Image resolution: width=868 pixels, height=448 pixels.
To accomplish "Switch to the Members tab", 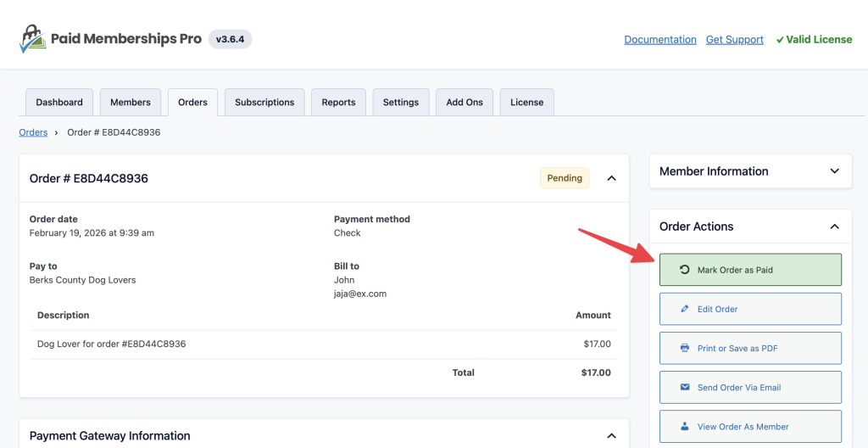I will pos(131,102).
